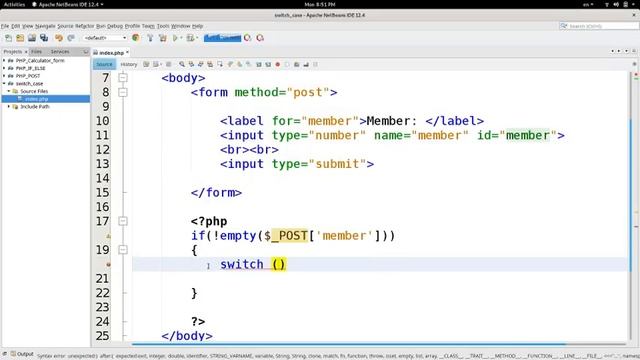Select index.php in the project tree
This screenshot has height=360, width=640.
(x=36, y=99)
